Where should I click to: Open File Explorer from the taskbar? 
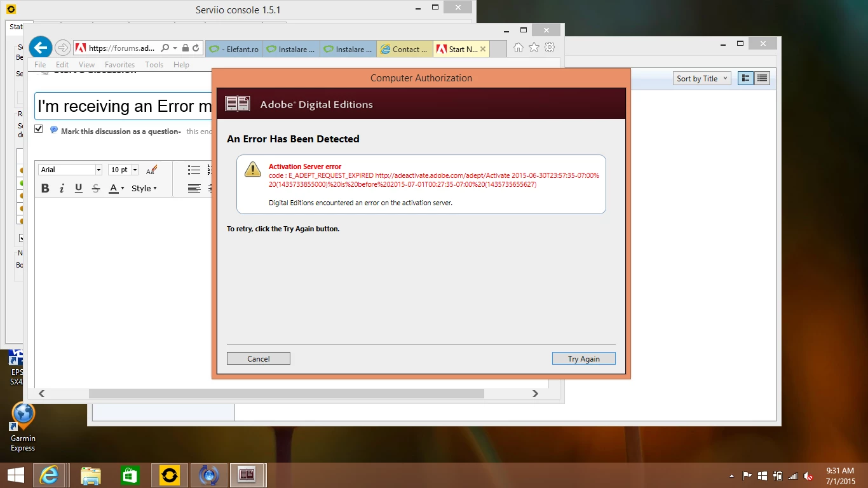point(90,475)
